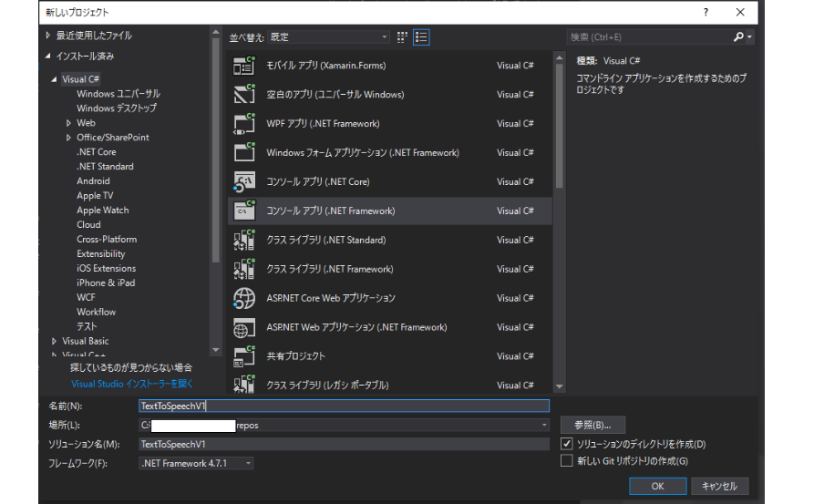Click template list scroll down arrow

pyautogui.click(x=559, y=386)
